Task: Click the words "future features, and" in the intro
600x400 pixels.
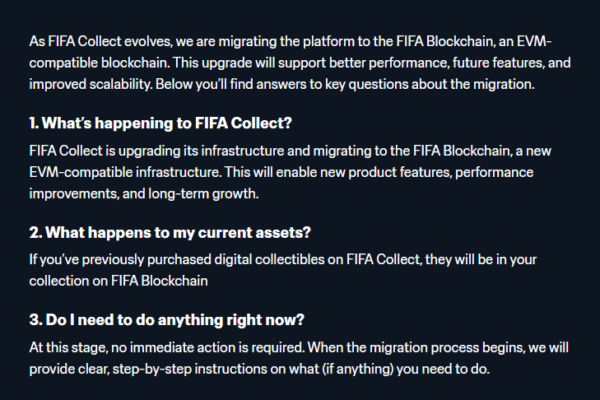Action: (512, 62)
